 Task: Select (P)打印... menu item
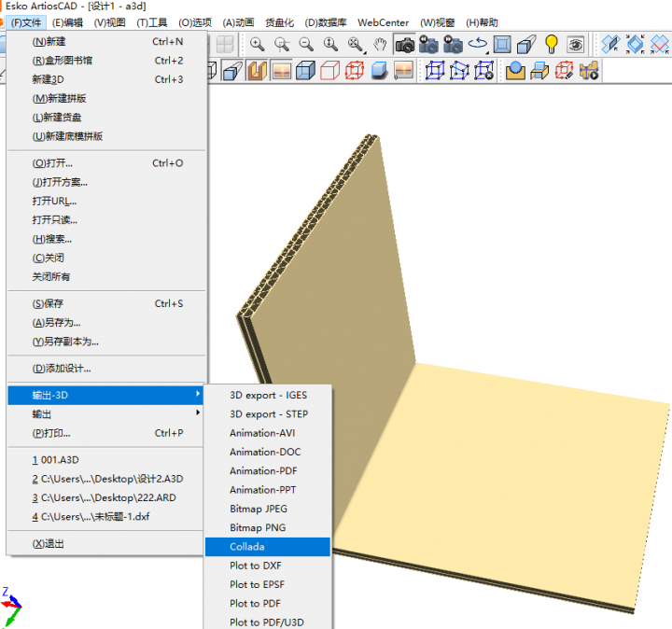pos(51,433)
